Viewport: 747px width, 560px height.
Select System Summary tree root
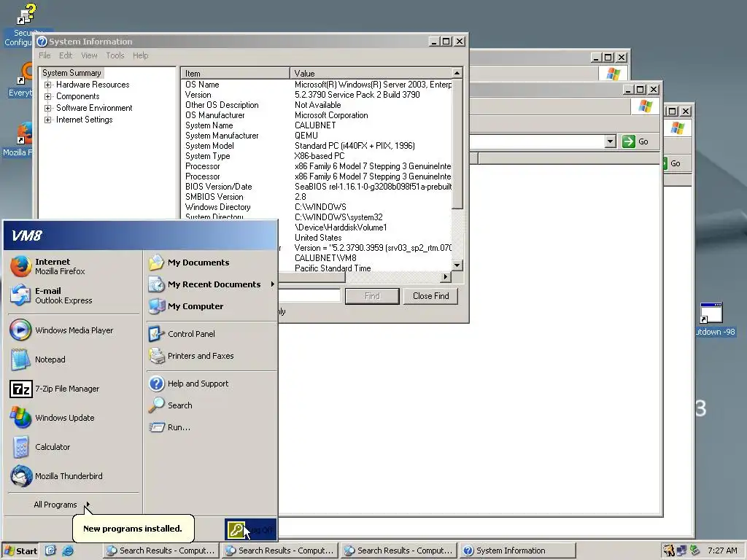71,73
